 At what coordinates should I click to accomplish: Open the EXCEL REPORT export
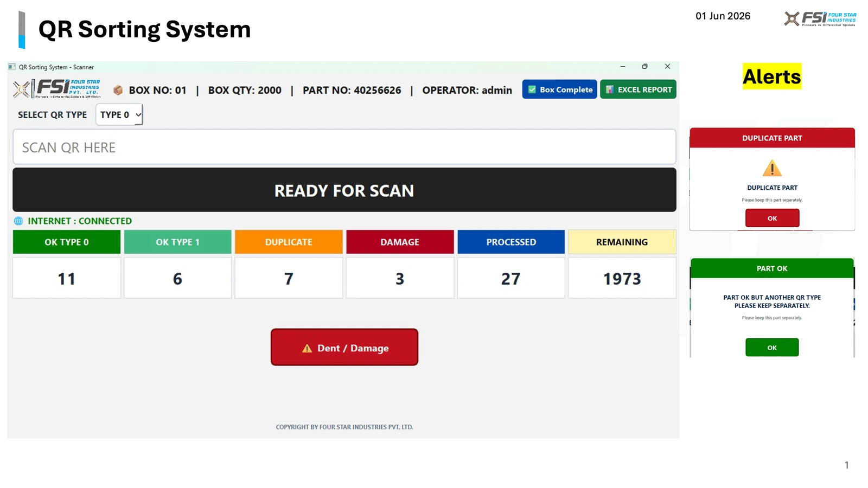coord(638,89)
